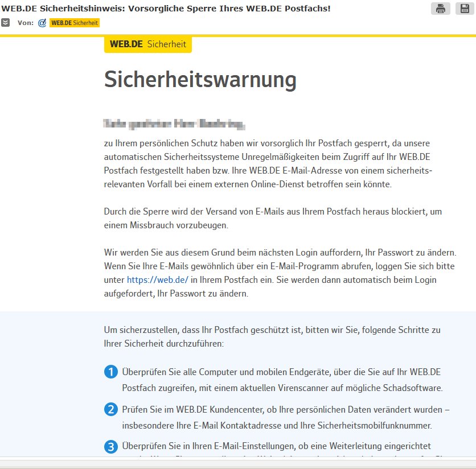Click the WEB.DE Sicherheit sender badge

click(x=75, y=23)
